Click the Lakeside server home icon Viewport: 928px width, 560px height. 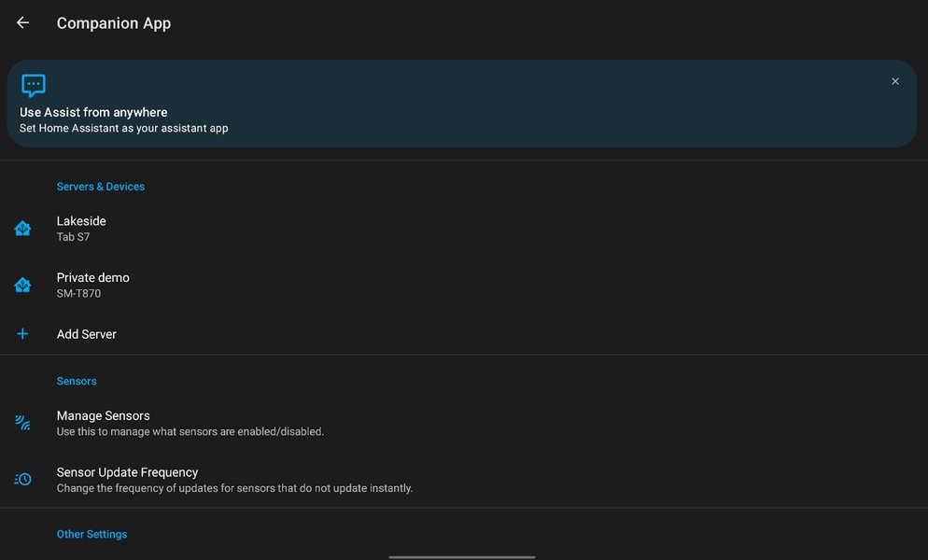[x=22, y=229]
